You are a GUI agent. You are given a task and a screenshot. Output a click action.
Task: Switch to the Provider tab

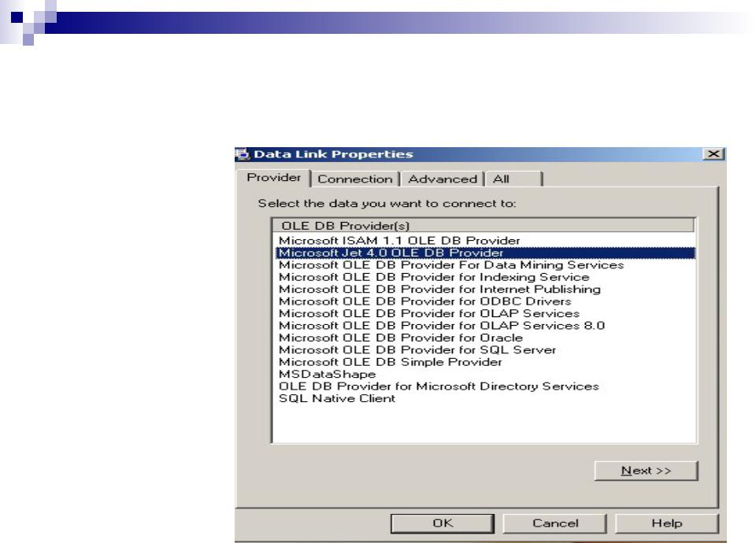tap(273, 178)
